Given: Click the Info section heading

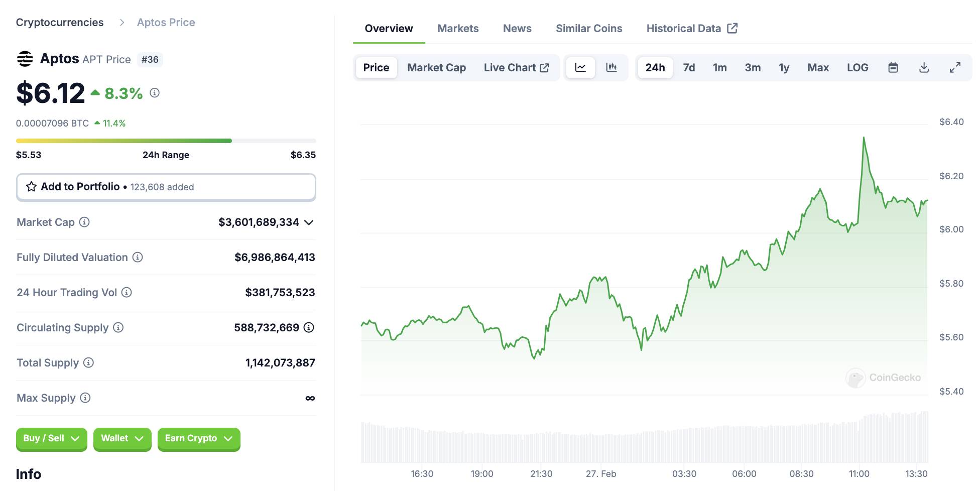Looking at the screenshot, I should [x=29, y=474].
